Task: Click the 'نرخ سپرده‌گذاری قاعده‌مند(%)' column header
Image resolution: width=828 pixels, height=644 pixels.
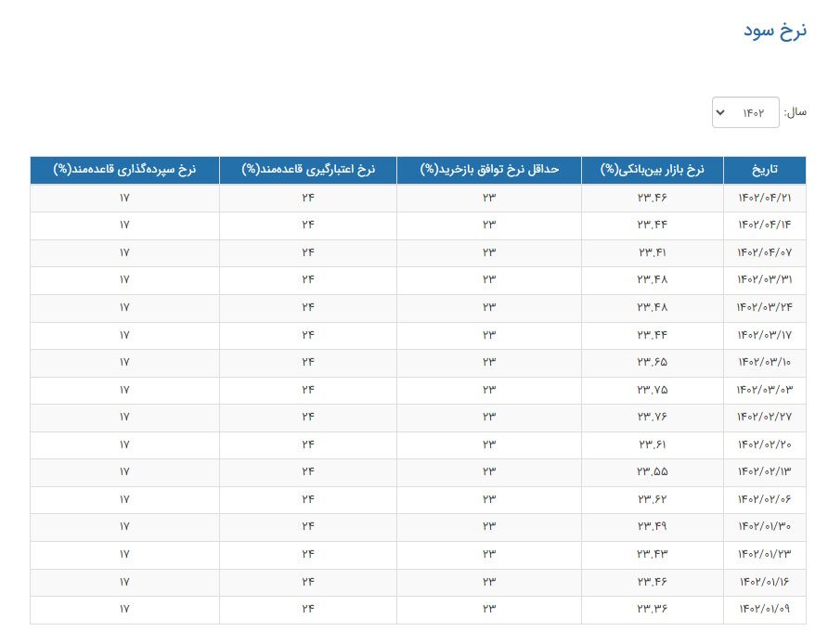Action: point(124,170)
